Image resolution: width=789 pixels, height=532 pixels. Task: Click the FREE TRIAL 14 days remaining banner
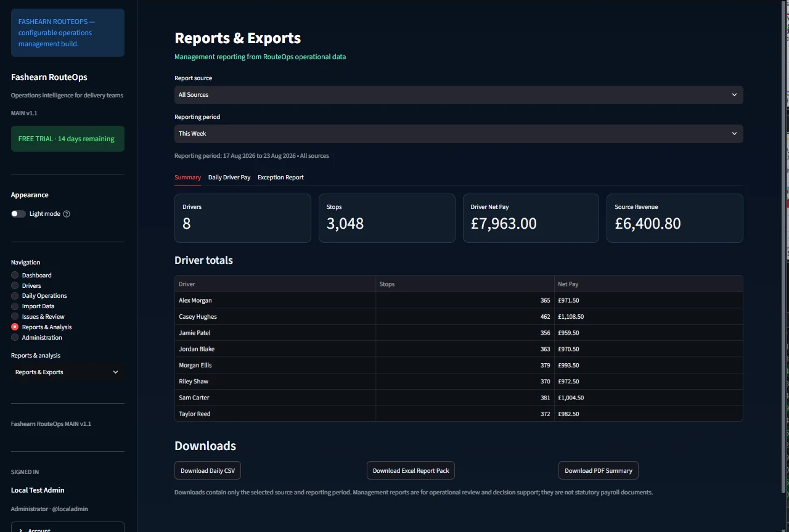coord(67,139)
